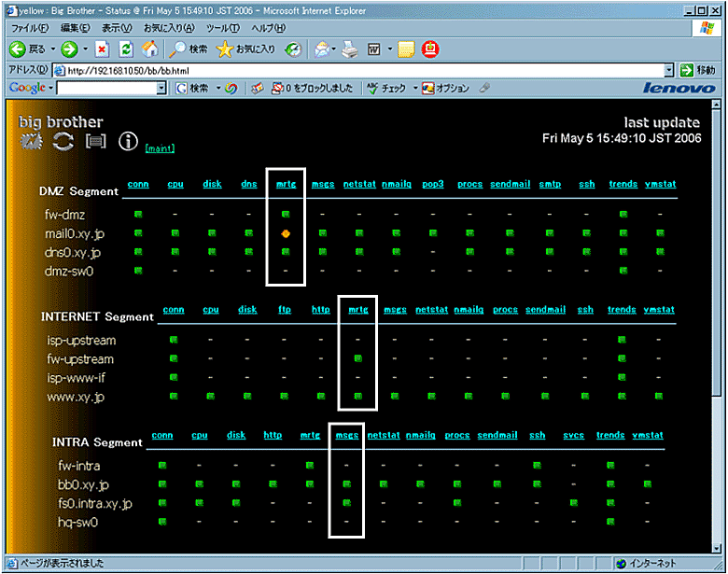Viewport: 728px width, 574px height.
Task: Click the msgs column link in INTRA Segment
Action: [345, 435]
